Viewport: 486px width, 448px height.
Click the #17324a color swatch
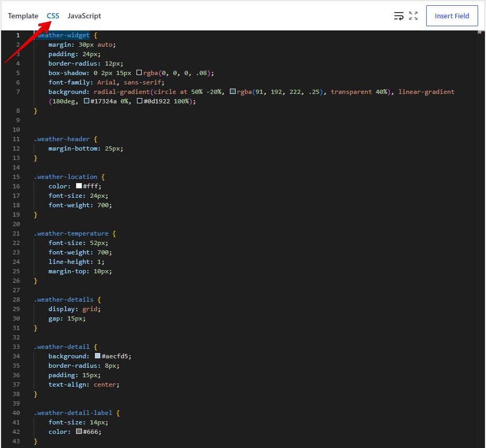tap(87, 101)
